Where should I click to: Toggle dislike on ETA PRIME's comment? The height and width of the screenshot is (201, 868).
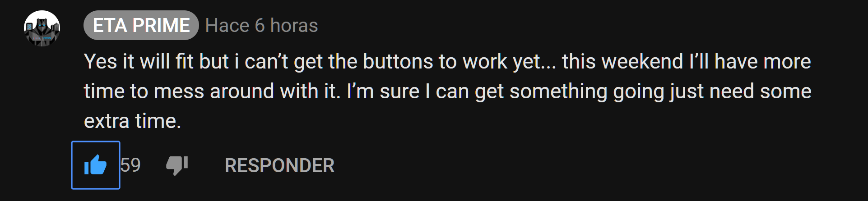[177, 165]
